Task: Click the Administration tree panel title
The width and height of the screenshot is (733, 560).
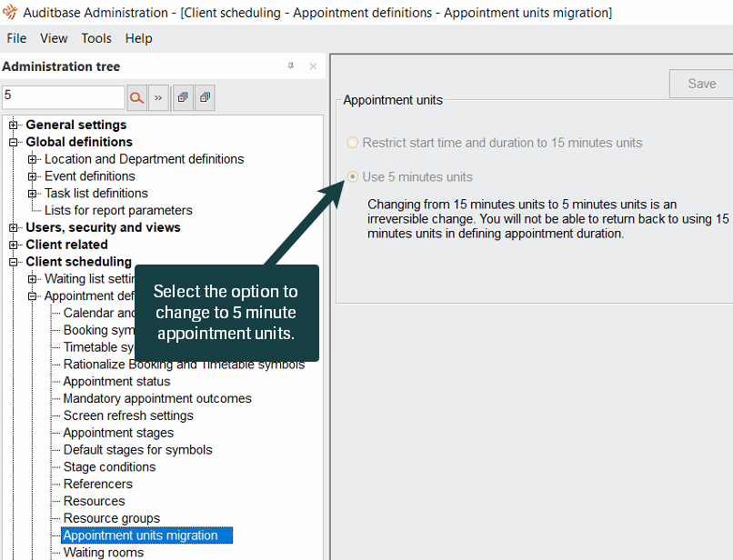Action: pos(61,66)
